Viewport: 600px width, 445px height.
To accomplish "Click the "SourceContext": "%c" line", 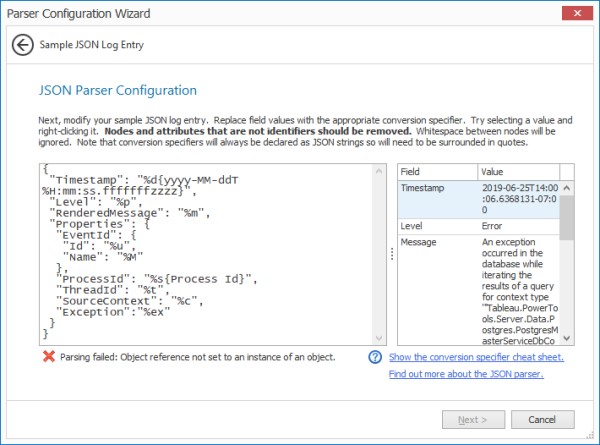I will click(x=129, y=301).
